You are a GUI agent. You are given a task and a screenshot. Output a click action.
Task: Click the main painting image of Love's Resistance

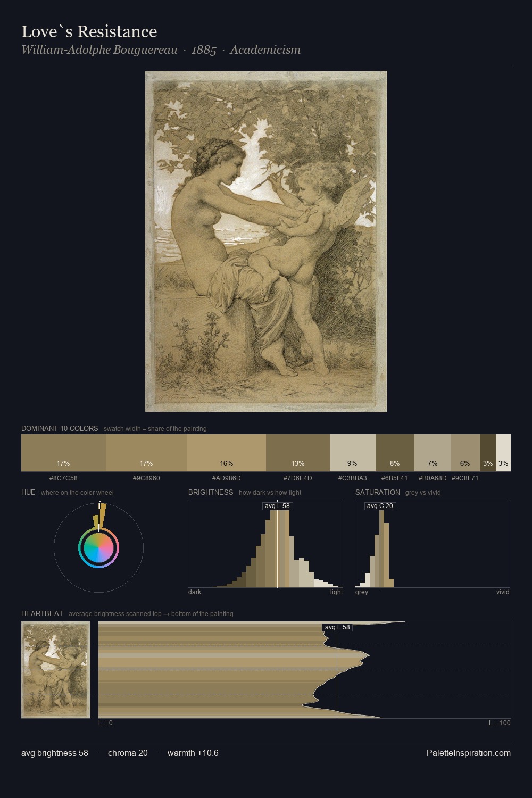pyautogui.click(x=266, y=242)
